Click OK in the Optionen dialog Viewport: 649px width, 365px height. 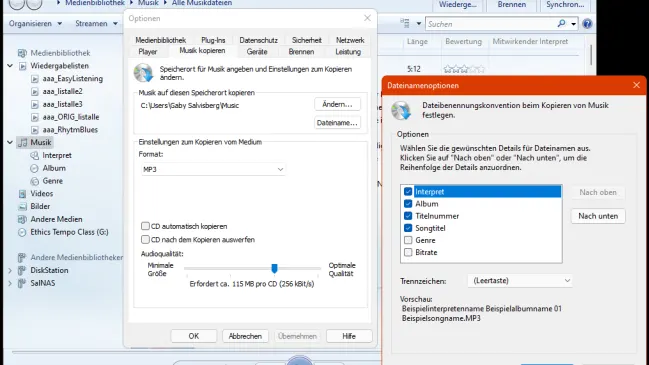click(194, 336)
